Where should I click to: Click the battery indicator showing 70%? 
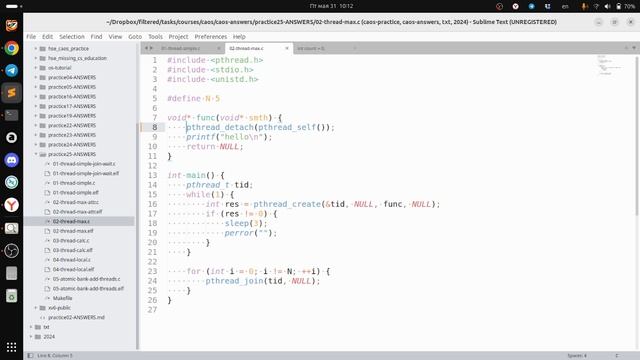[x=626, y=6]
